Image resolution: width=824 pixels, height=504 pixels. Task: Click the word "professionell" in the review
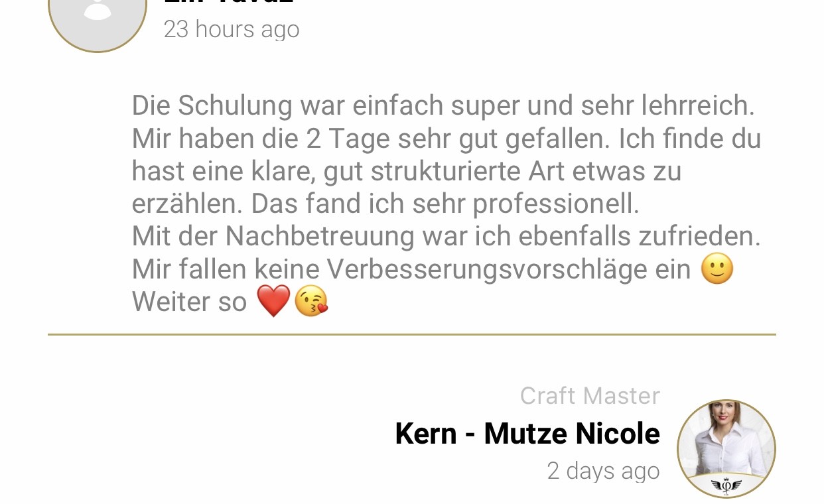pyautogui.click(x=556, y=204)
